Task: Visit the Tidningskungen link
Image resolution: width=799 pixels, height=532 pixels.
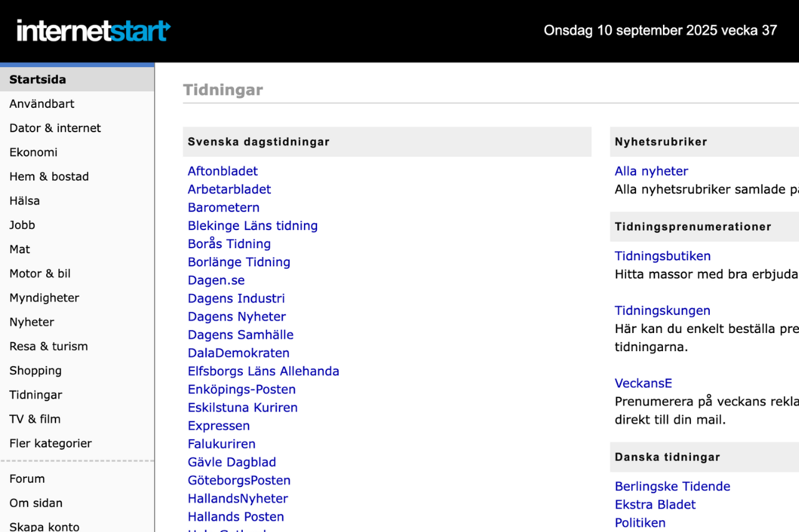Action: point(662,311)
